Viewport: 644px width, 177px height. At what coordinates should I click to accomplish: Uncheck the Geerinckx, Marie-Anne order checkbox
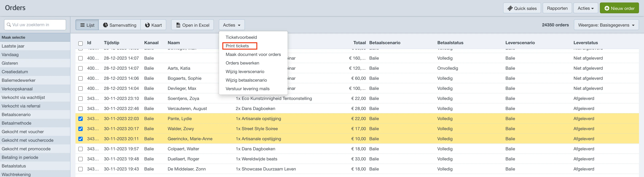(x=80, y=139)
